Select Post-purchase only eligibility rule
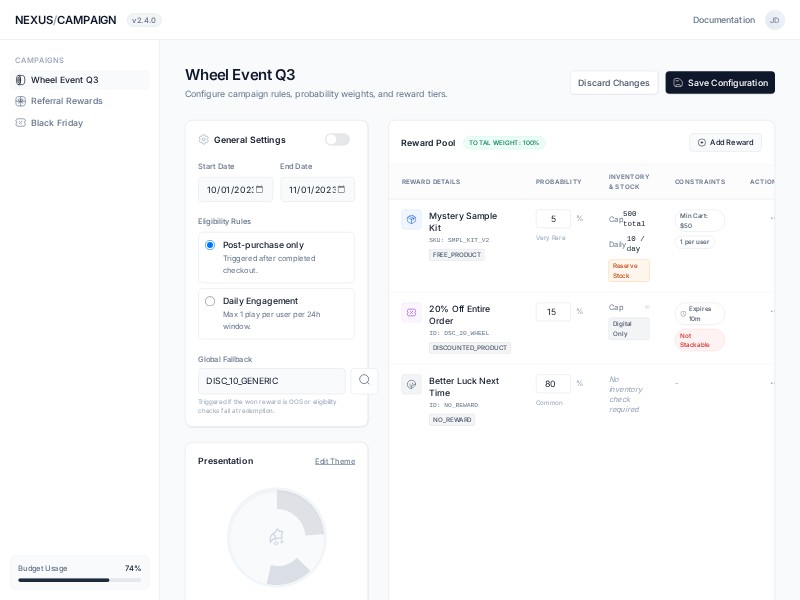This screenshot has width=800, height=600. pyautogui.click(x=276, y=257)
